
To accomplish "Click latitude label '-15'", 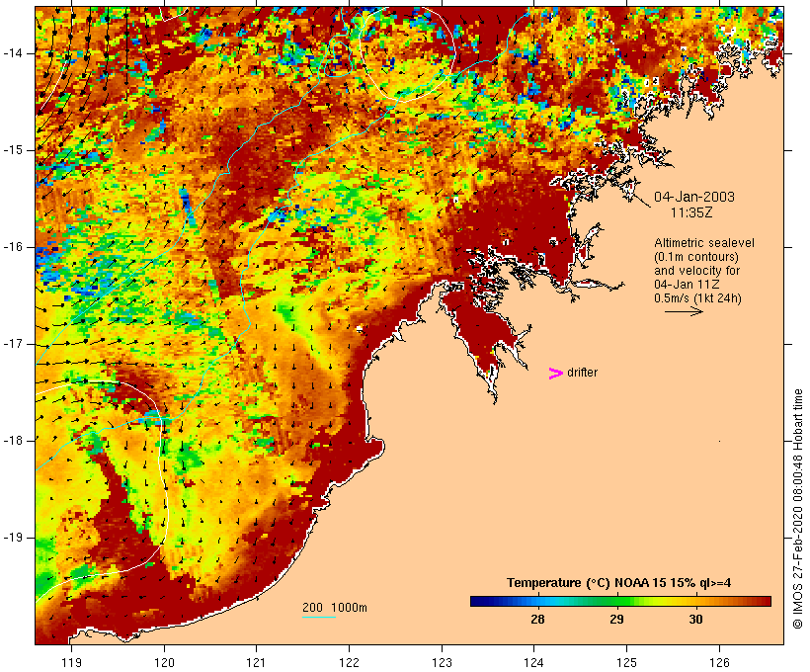I will coord(13,150).
